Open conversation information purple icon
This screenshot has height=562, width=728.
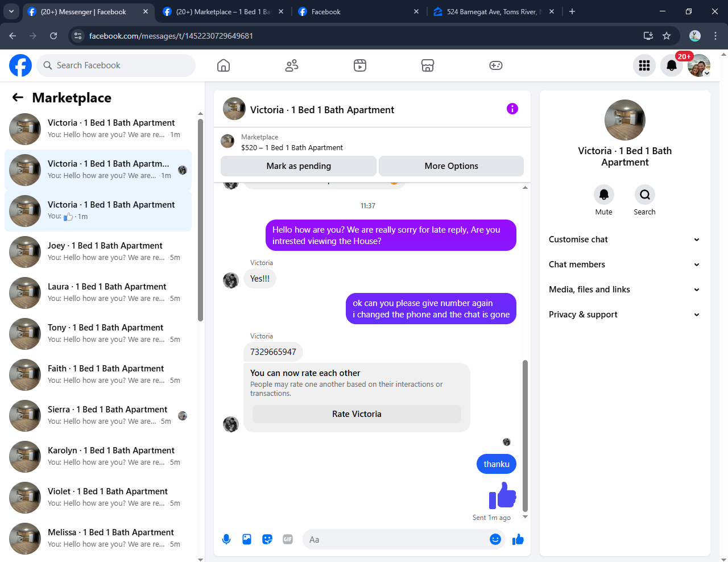[x=512, y=109]
